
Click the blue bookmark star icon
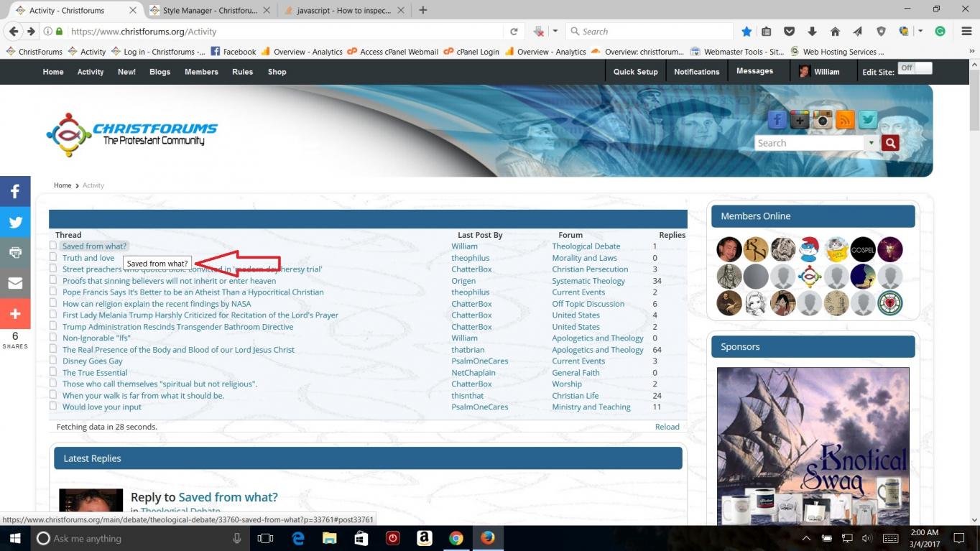pos(746,32)
